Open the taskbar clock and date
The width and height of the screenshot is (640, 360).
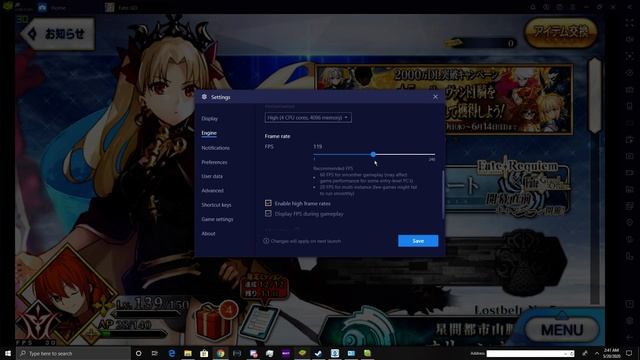click(x=611, y=353)
